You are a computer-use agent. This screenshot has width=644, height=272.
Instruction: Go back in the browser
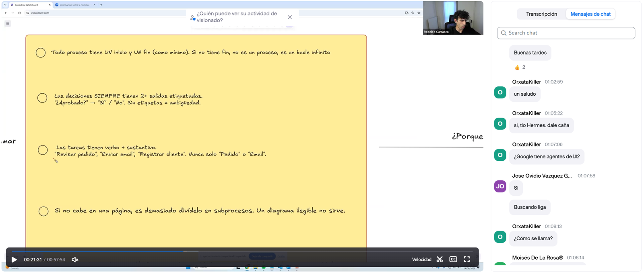tap(6, 13)
